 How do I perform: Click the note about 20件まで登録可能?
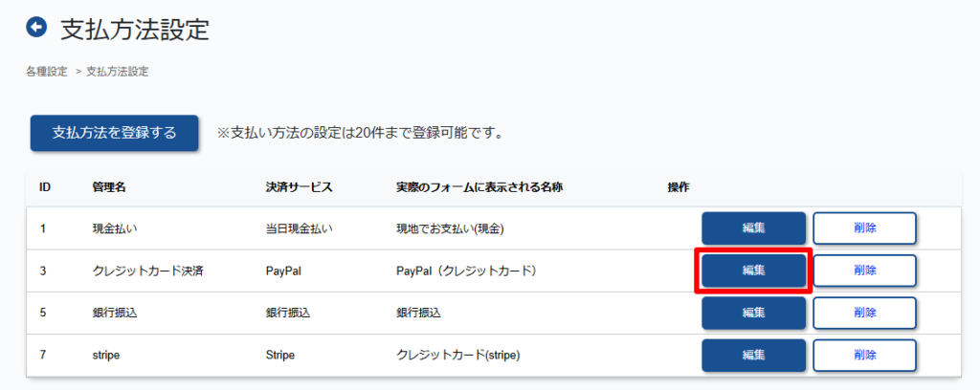360,134
